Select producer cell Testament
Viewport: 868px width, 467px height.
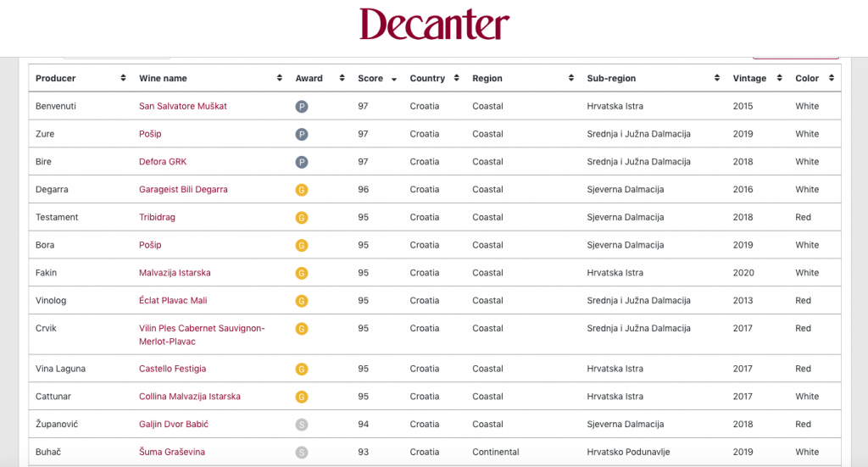coord(57,217)
